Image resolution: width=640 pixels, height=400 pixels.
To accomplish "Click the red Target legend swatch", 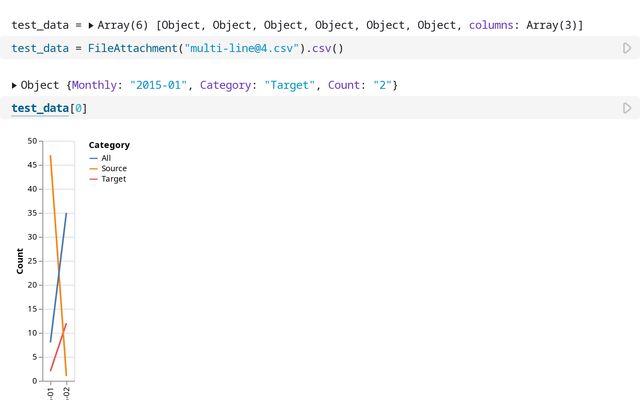I will (x=94, y=179).
